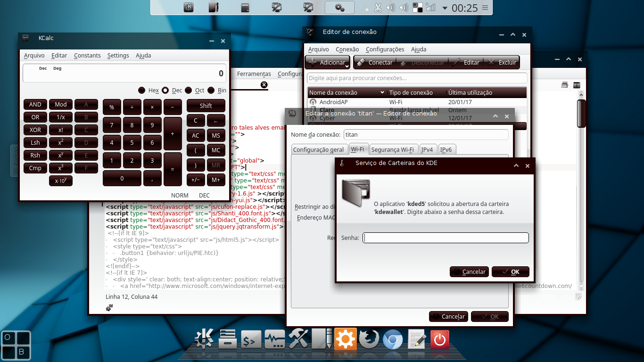Open the Configurações menu in connection editor
The height and width of the screenshot is (362, 644).
(385, 49)
